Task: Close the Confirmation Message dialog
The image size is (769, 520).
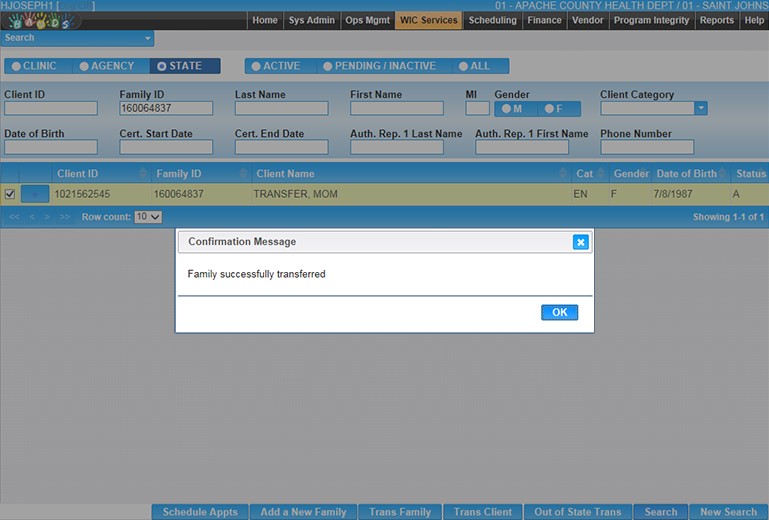Action: 580,242
